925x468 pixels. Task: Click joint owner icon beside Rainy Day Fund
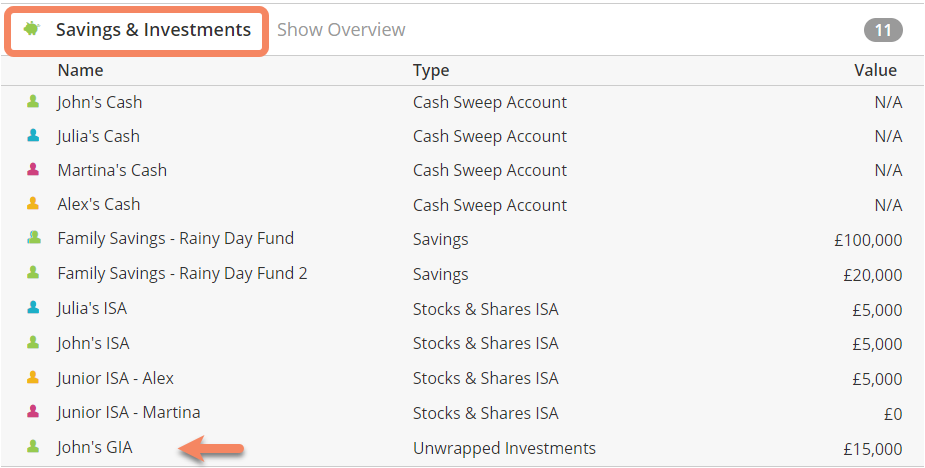(x=34, y=238)
